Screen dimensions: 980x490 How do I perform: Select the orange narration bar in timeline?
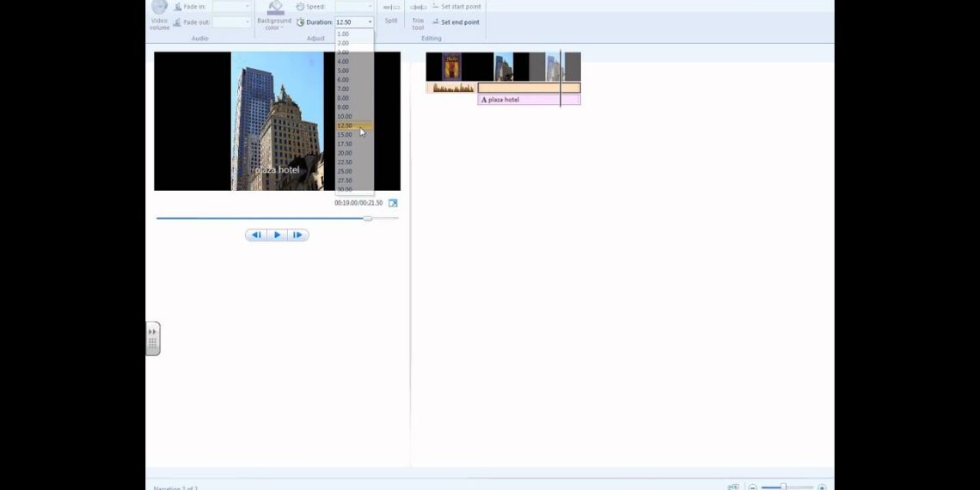click(x=529, y=89)
